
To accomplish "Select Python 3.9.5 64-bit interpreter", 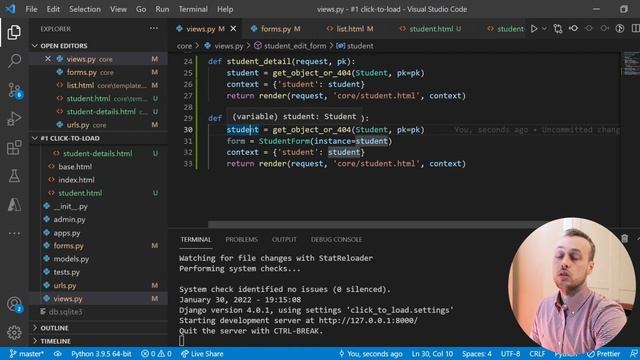I will tap(101, 353).
